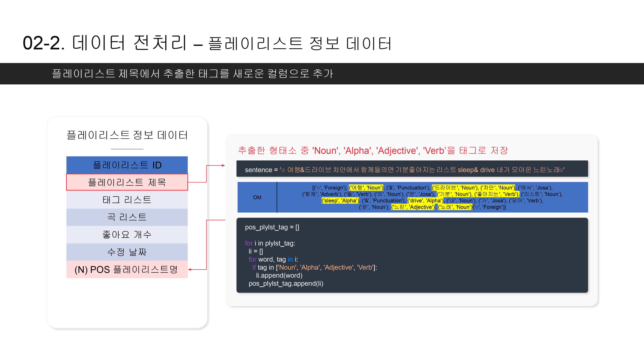Screen dimensions: 644x362
Task: Click the red heading about Noun, Alpha tags
Action: pos(373,150)
